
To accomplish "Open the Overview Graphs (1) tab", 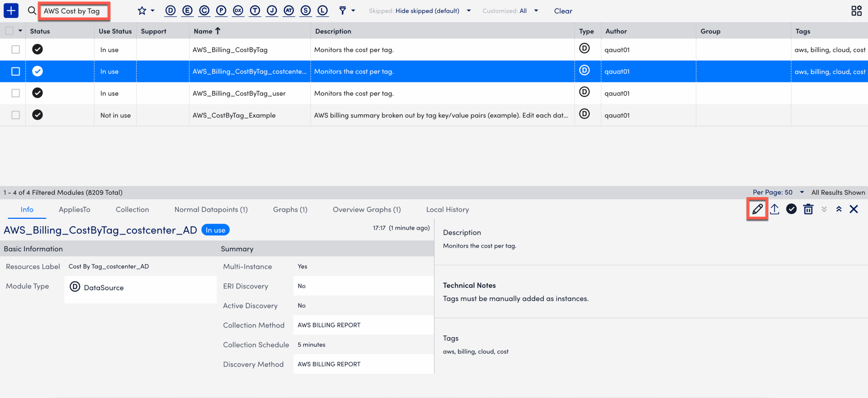I will [367, 209].
